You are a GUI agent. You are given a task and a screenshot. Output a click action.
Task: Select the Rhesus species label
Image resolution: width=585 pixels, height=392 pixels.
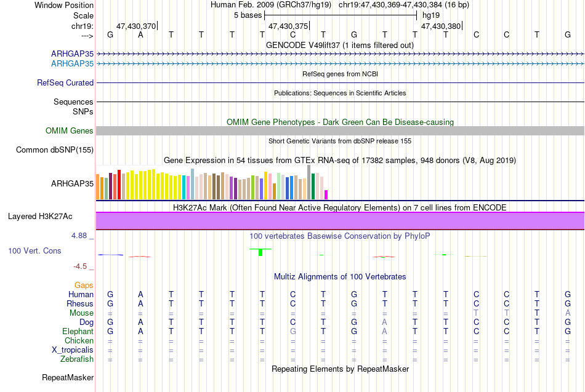coord(80,303)
